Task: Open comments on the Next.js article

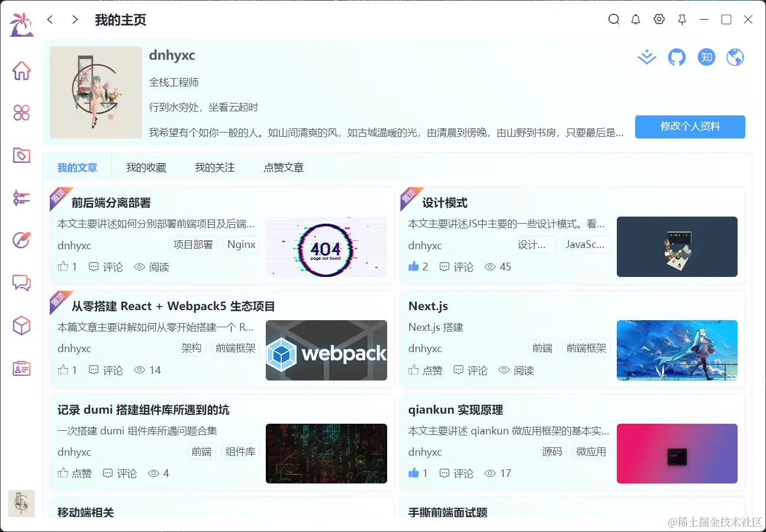Action: tap(471, 370)
